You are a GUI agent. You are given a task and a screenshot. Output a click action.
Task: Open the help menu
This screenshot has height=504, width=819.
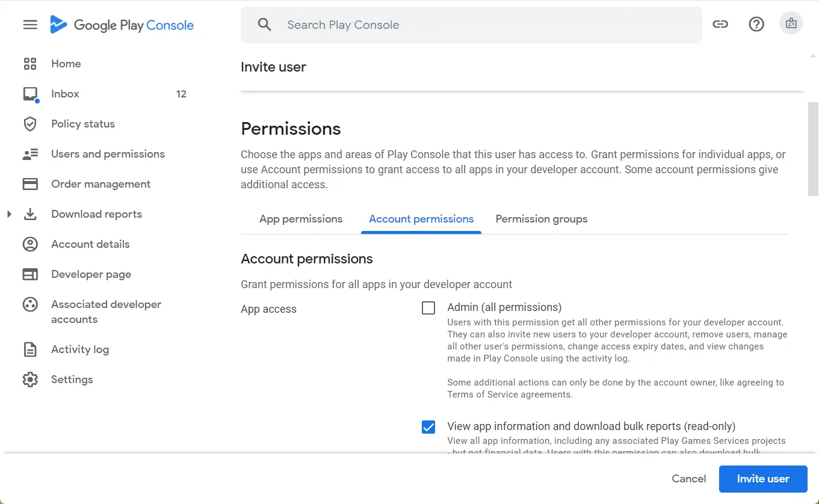pyautogui.click(x=756, y=23)
